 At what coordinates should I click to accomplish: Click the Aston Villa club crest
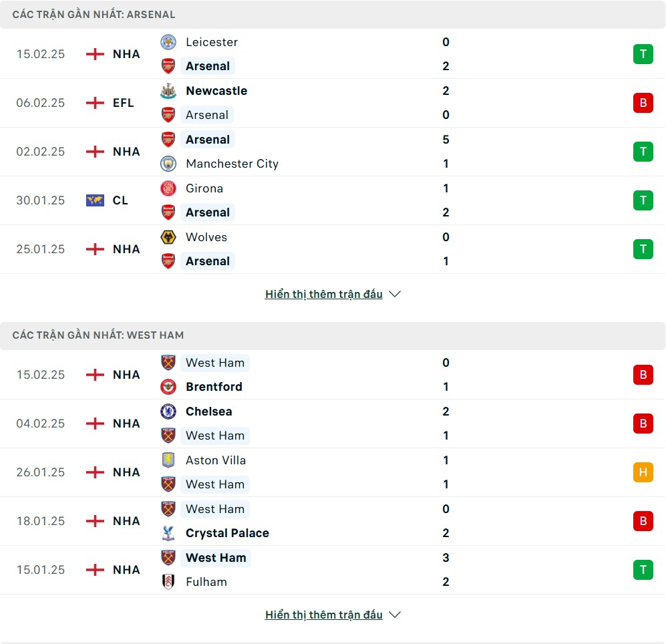168,460
